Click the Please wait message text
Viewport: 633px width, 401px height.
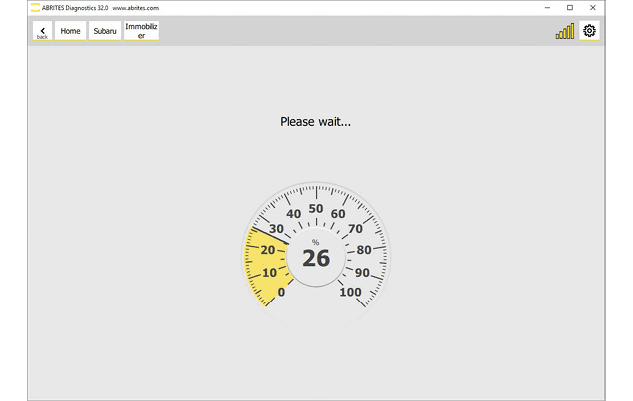(x=315, y=122)
